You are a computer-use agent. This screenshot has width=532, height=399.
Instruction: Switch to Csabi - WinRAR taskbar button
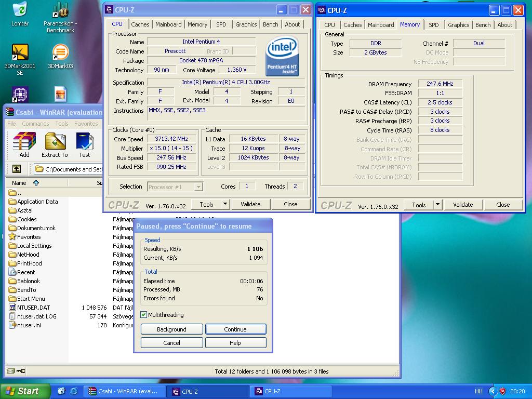(x=125, y=391)
